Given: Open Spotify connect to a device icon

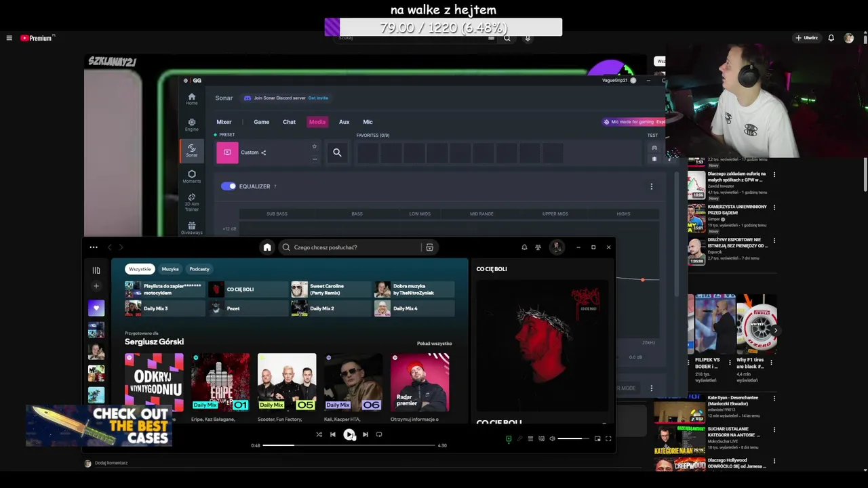Looking at the screenshot, I should coord(541,439).
